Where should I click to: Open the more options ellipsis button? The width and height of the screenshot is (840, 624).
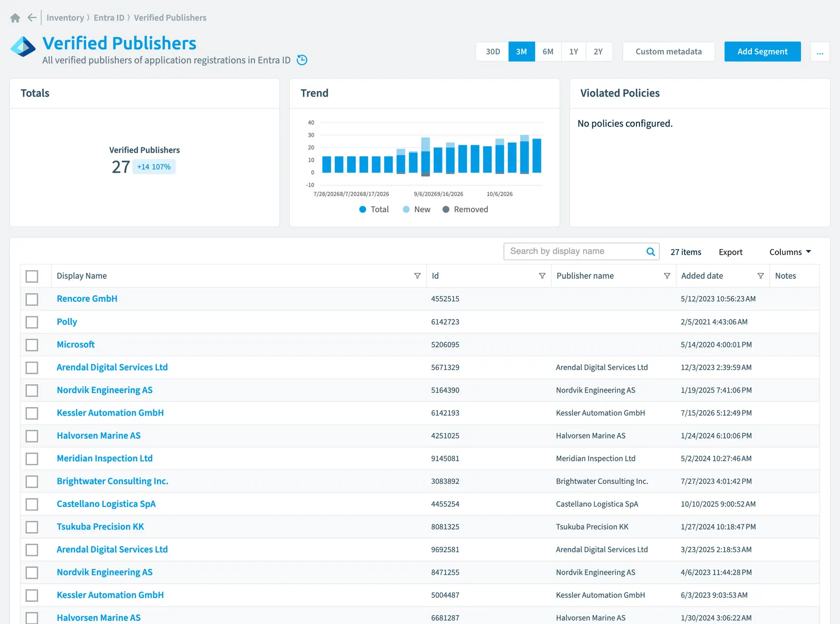(820, 51)
